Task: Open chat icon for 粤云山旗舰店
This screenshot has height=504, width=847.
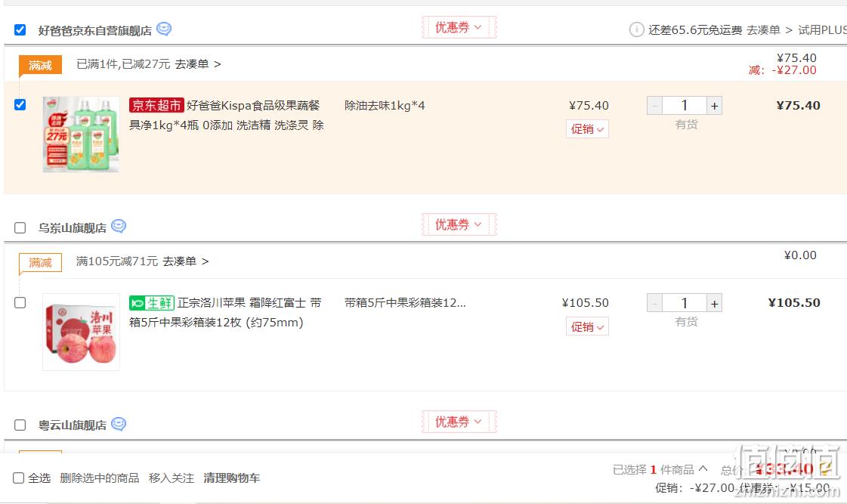Action: tap(119, 424)
